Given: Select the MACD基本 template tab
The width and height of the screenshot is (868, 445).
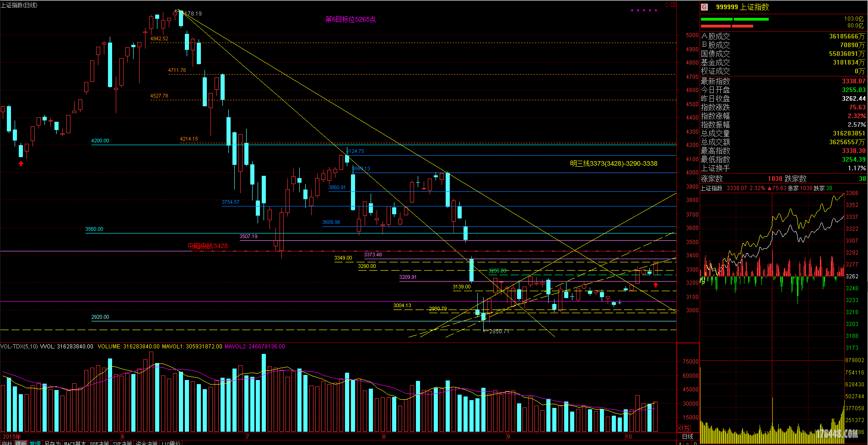Looking at the screenshot, I should 75,443.
